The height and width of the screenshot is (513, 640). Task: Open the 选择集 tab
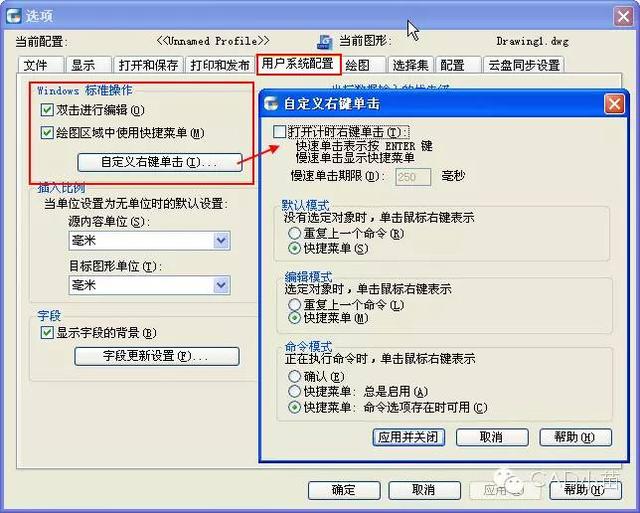(410, 65)
